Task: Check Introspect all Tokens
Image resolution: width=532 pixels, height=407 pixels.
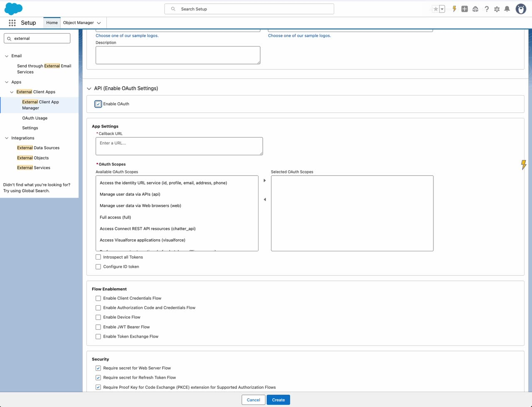Action: tap(98, 257)
